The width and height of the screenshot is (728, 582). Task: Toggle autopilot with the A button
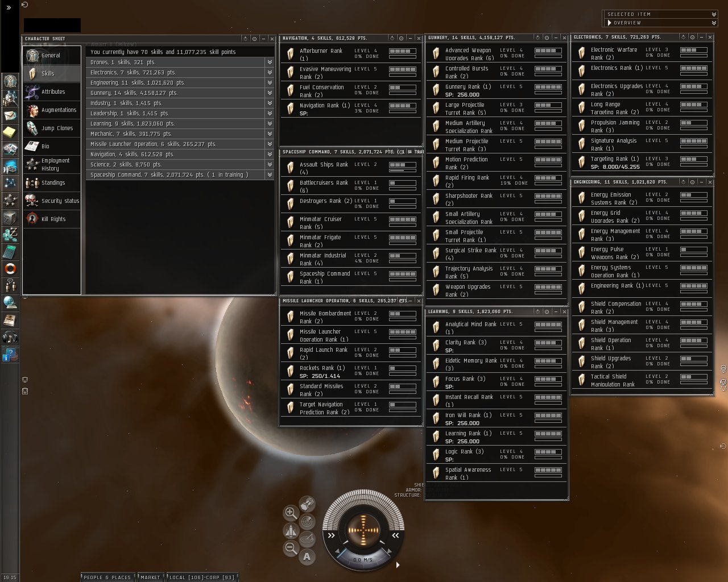point(307,556)
